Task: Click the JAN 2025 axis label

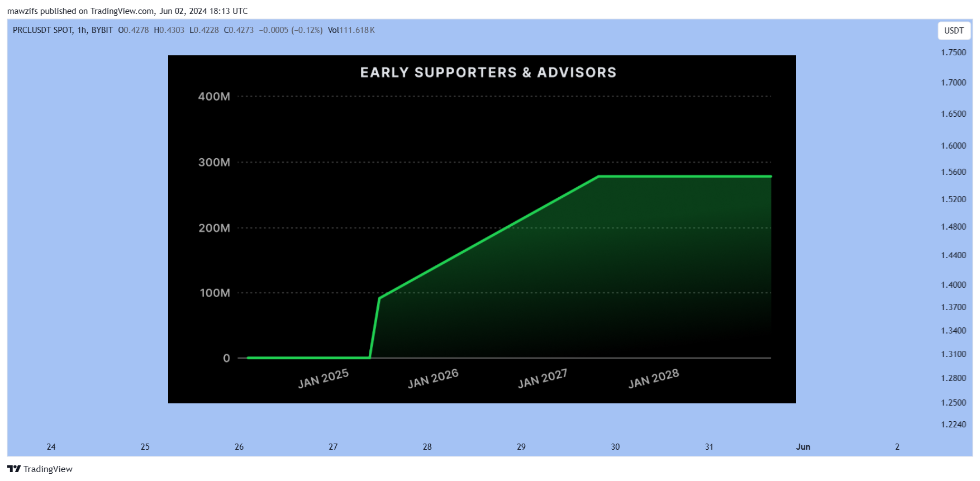Action: (323, 378)
